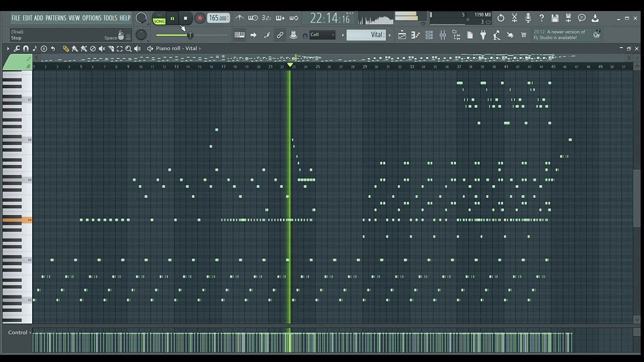The width and height of the screenshot is (644, 362).
Task: Open the PATTERNS menu
Action: click(x=55, y=18)
